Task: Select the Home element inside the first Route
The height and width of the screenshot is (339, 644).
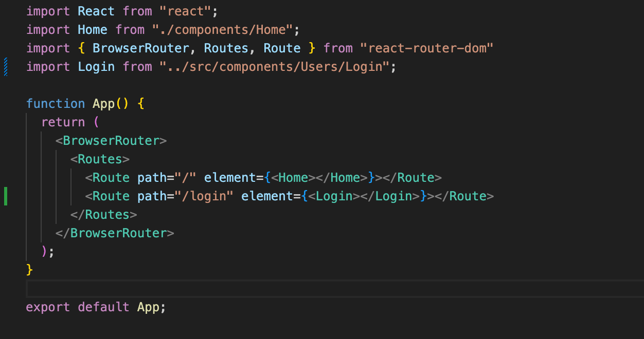Action: pyautogui.click(x=291, y=177)
